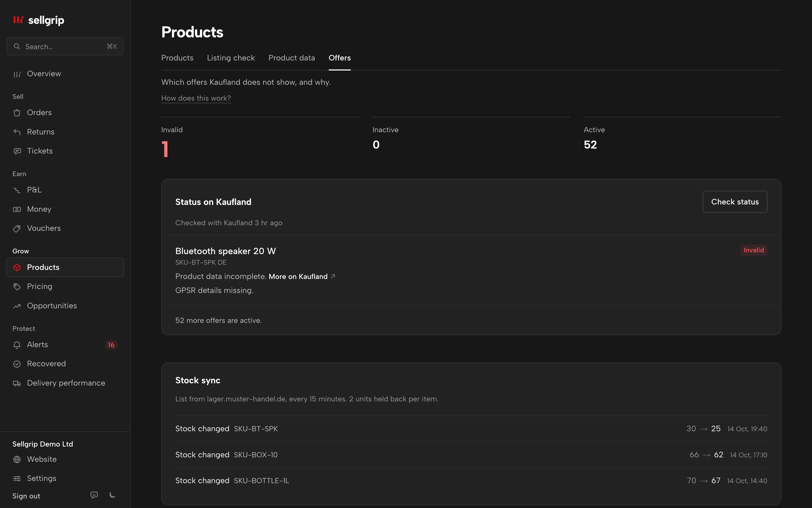Click the red Products cube icon
Viewport: 812px width, 508px height.
pos(17,267)
